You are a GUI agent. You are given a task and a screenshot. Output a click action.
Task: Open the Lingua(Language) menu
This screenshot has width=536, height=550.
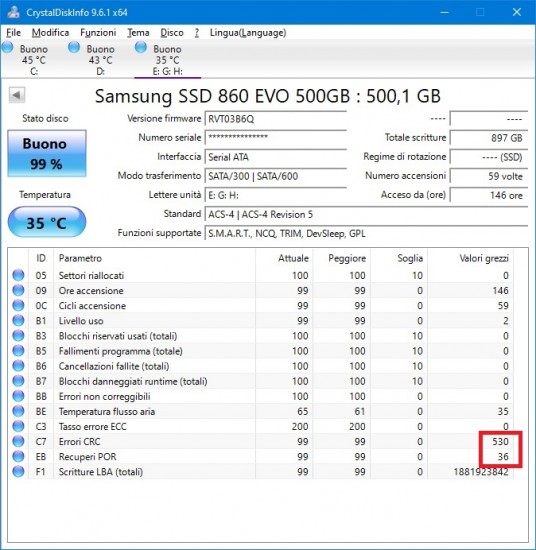pyautogui.click(x=248, y=33)
